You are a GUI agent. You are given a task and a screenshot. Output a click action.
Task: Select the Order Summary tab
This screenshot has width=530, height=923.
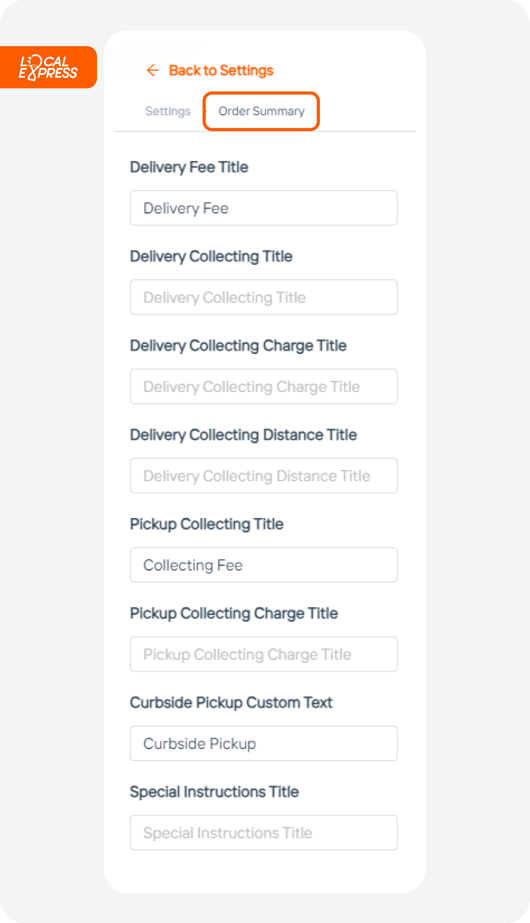(261, 111)
